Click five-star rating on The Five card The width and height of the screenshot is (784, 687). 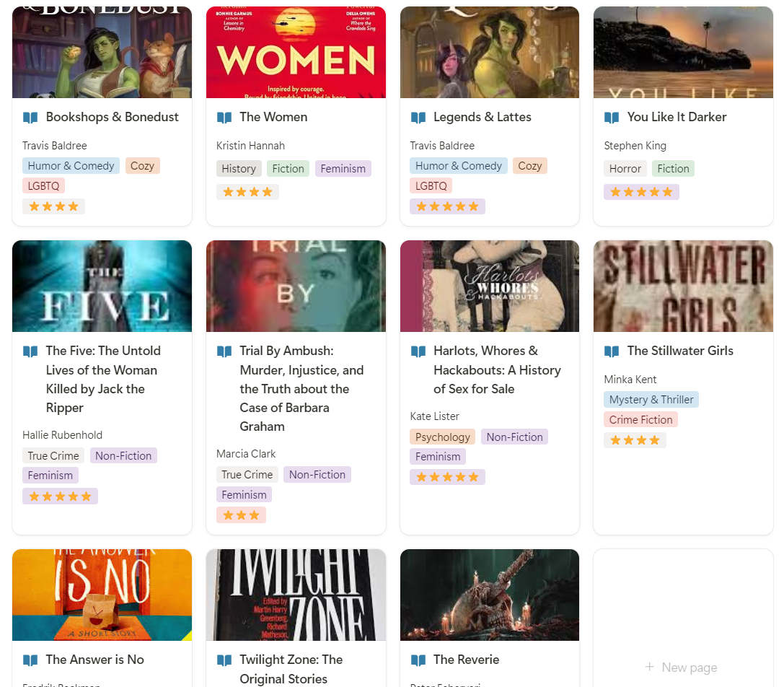60,496
